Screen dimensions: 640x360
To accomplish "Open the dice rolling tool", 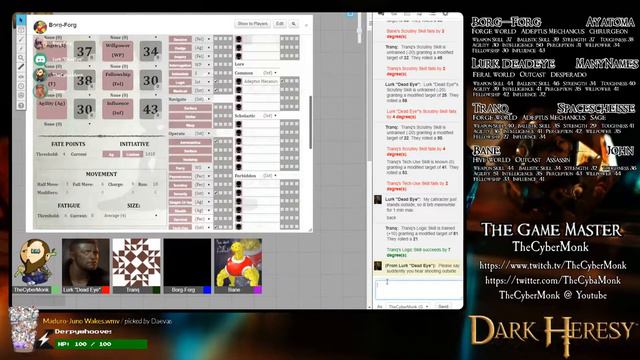I will point(20,96).
